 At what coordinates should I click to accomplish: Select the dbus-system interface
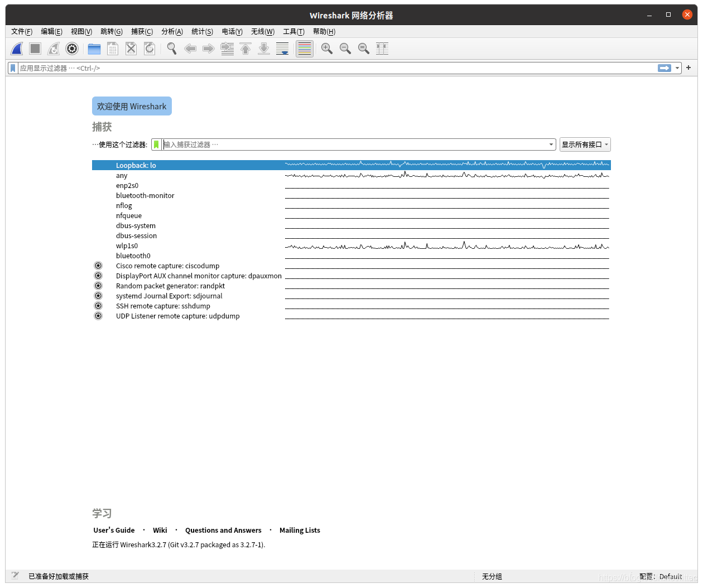pos(351,225)
